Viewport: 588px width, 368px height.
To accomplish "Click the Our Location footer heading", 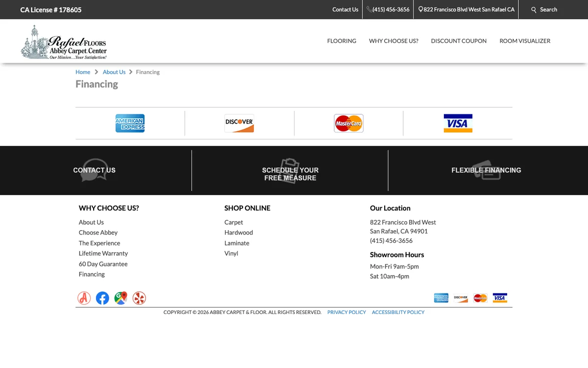I will click(x=390, y=208).
